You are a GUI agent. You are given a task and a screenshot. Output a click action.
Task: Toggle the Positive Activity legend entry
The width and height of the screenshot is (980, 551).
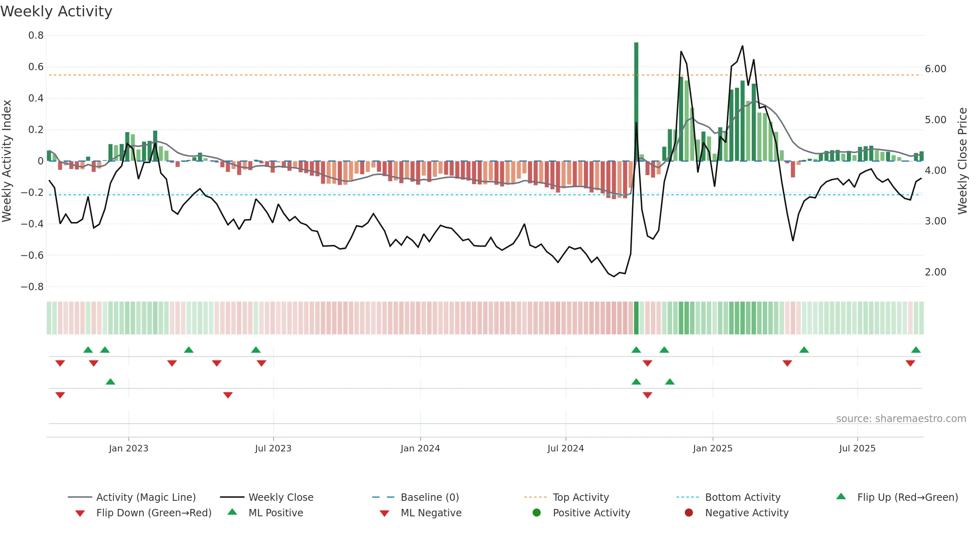(581, 513)
